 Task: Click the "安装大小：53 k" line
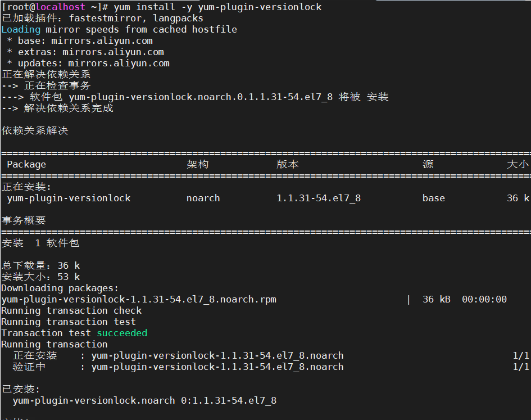click(x=40, y=277)
